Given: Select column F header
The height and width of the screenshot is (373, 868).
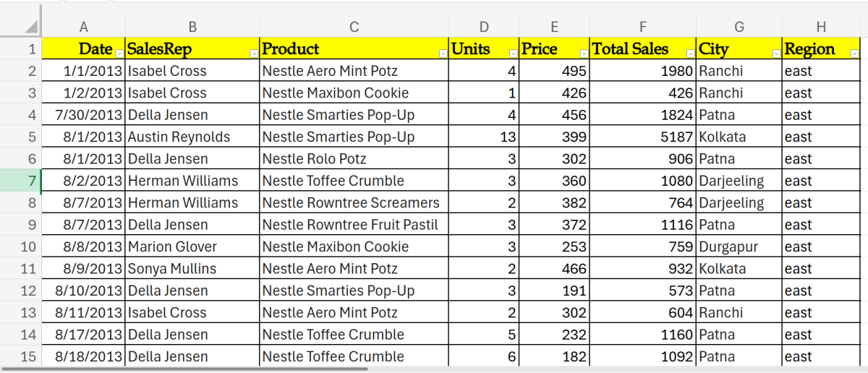Looking at the screenshot, I should [643, 27].
